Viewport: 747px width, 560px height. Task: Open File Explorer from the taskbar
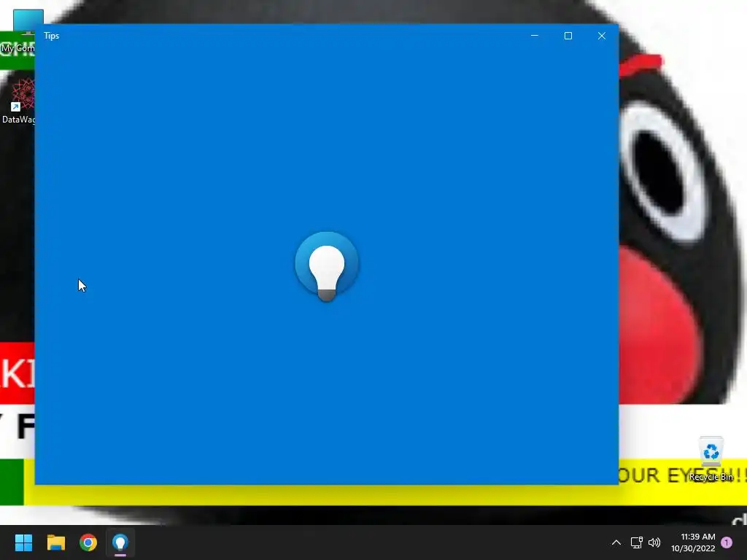(55, 542)
